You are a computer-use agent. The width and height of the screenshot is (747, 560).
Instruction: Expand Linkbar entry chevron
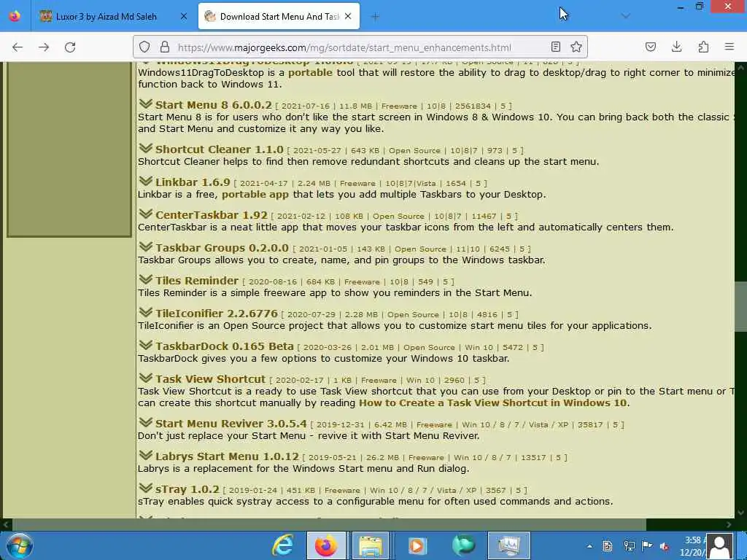click(146, 181)
